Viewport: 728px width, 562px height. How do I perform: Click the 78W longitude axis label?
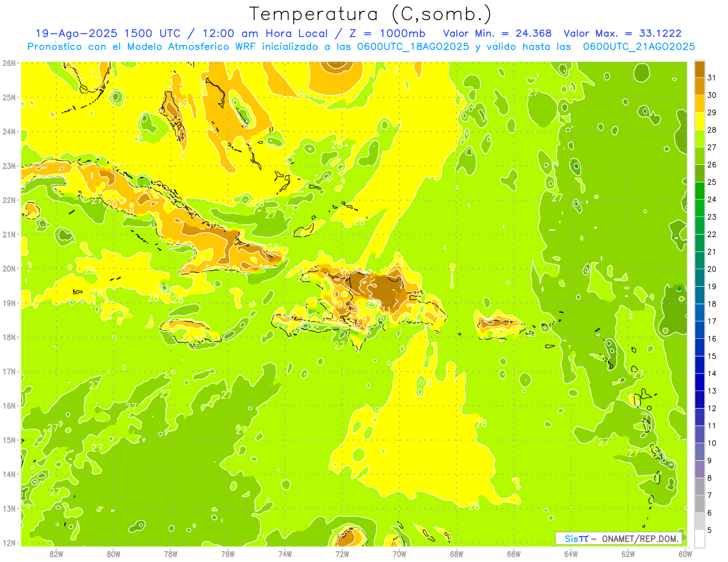click(x=170, y=553)
